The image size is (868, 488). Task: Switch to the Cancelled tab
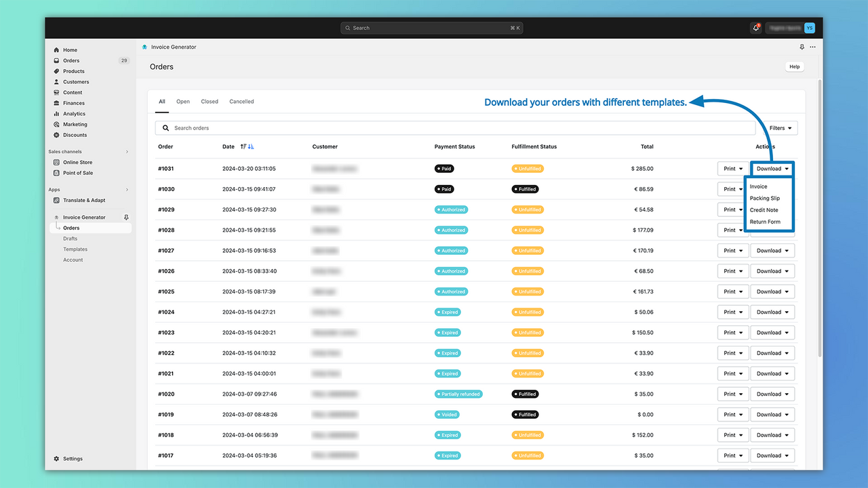(241, 102)
